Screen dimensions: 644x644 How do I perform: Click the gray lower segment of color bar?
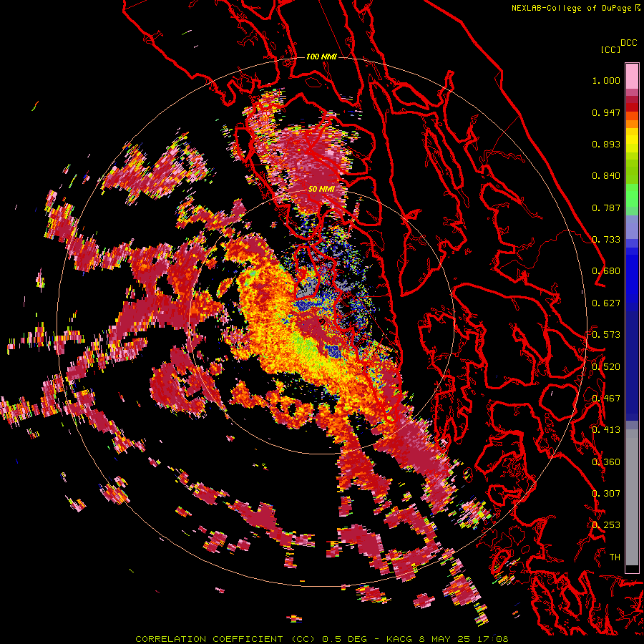632,497
